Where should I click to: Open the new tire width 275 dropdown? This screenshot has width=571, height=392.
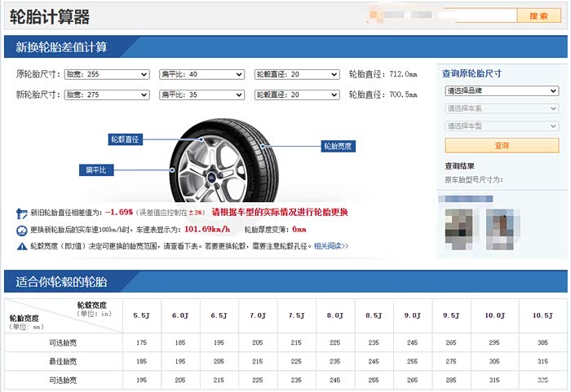coord(106,95)
